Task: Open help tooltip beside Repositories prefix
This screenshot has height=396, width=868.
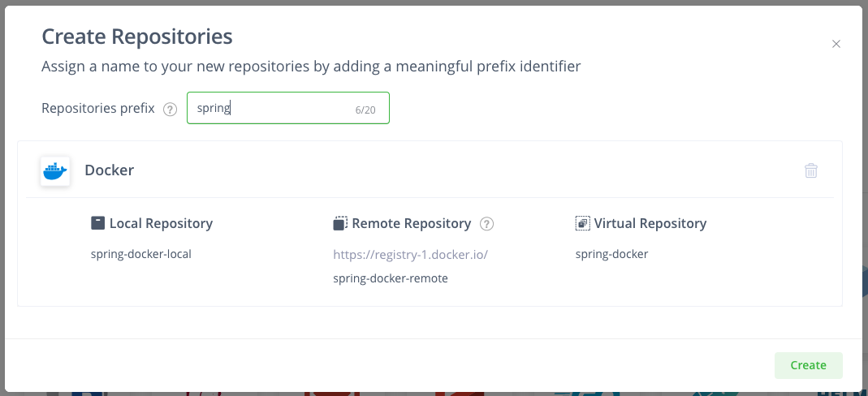Action: pos(170,110)
